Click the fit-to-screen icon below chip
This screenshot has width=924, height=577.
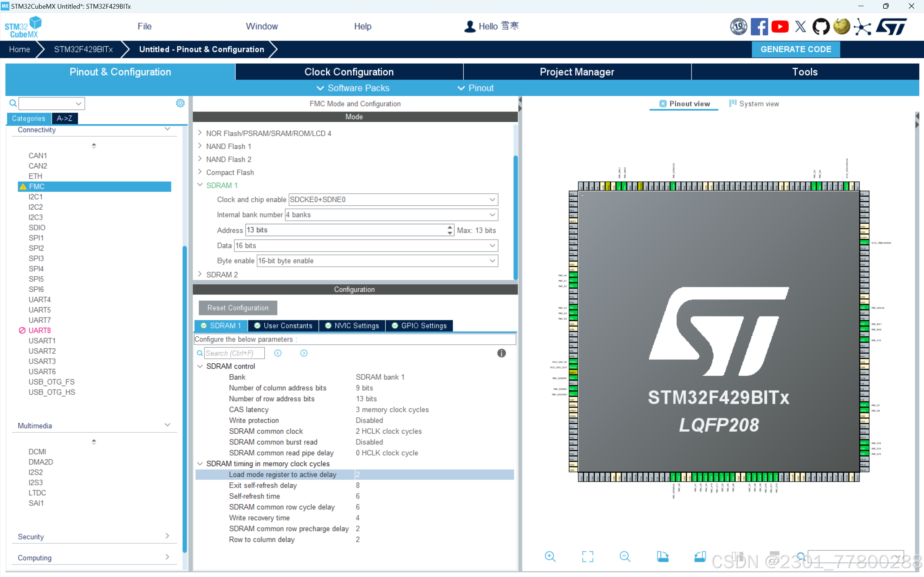point(587,556)
